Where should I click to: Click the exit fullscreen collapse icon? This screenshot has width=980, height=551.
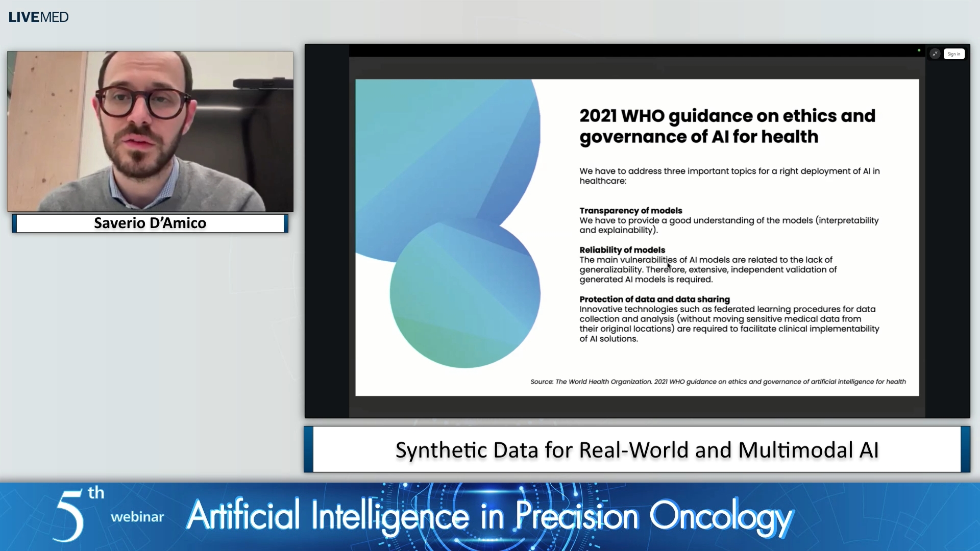point(935,54)
